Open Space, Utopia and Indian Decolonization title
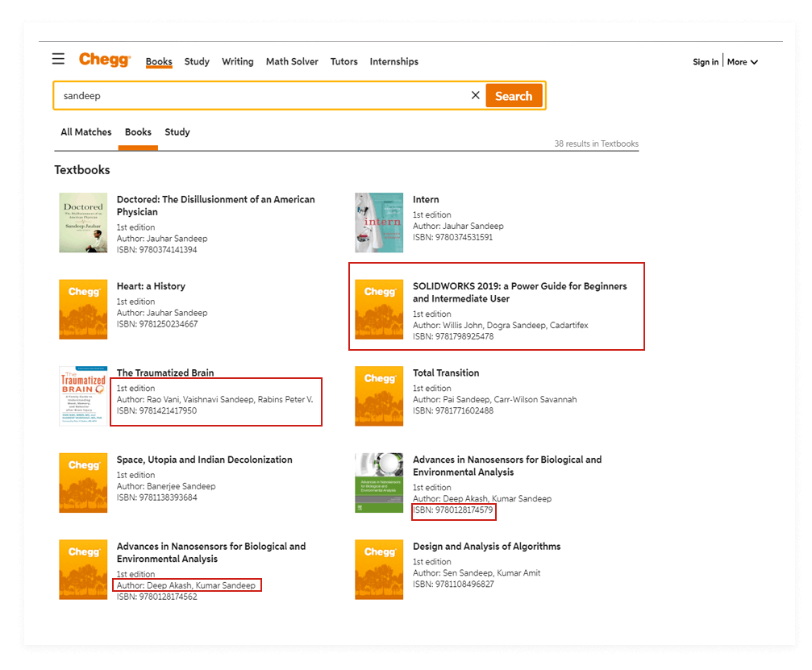The width and height of the screenshot is (812, 670). 205,460
